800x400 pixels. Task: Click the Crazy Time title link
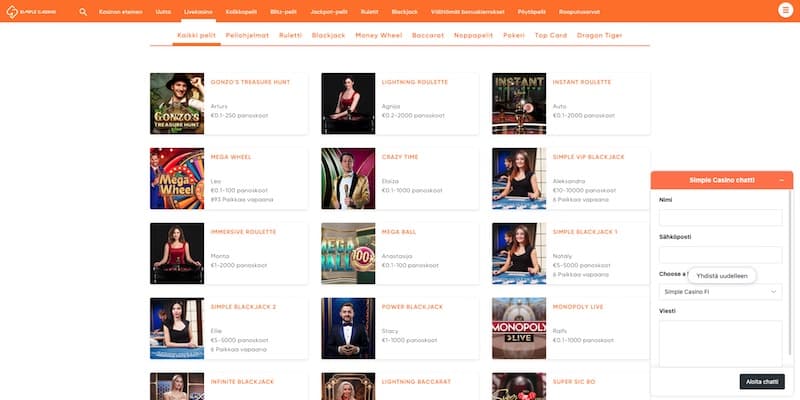point(400,157)
